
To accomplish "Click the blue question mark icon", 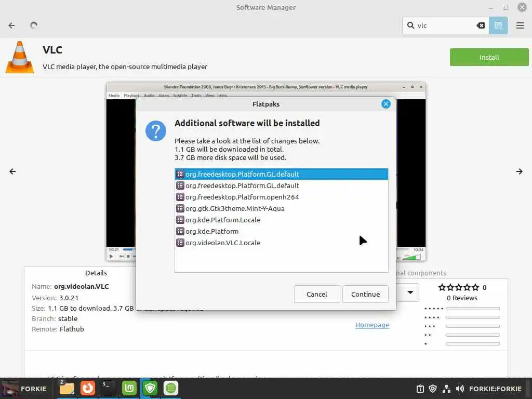I will click(156, 130).
